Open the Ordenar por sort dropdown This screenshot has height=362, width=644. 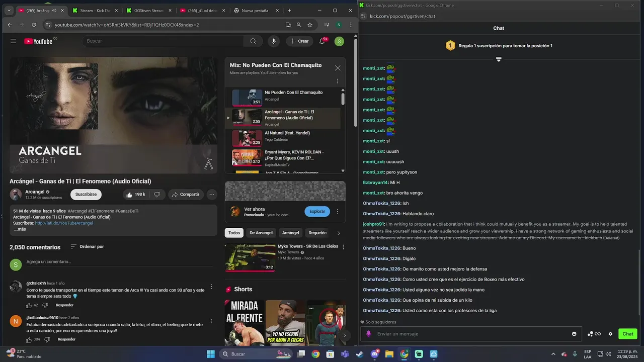pos(87,247)
